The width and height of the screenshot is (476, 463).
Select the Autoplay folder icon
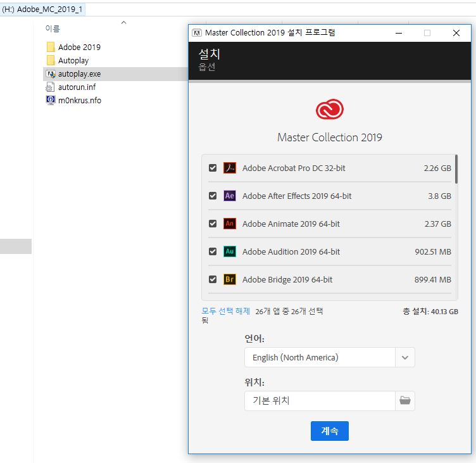click(x=51, y=60)
